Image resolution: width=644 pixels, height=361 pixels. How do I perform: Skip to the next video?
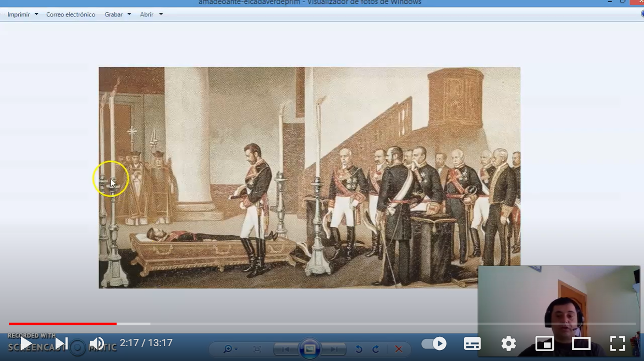[x=62, y=344]
